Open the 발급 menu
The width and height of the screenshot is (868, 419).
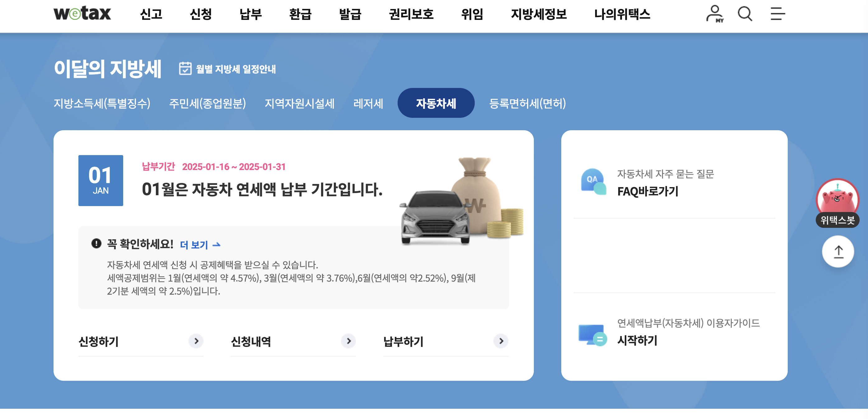pos(350,14)
